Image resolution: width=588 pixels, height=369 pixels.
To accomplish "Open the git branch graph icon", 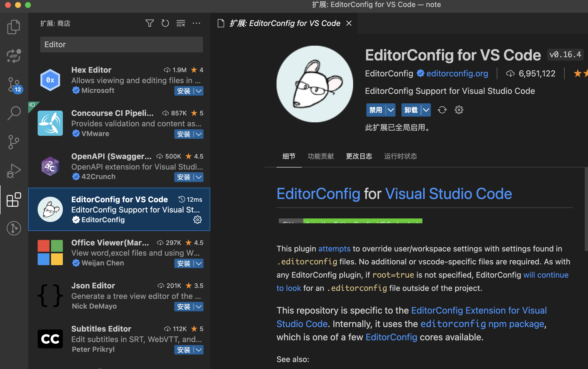I will tap(14, 142).
